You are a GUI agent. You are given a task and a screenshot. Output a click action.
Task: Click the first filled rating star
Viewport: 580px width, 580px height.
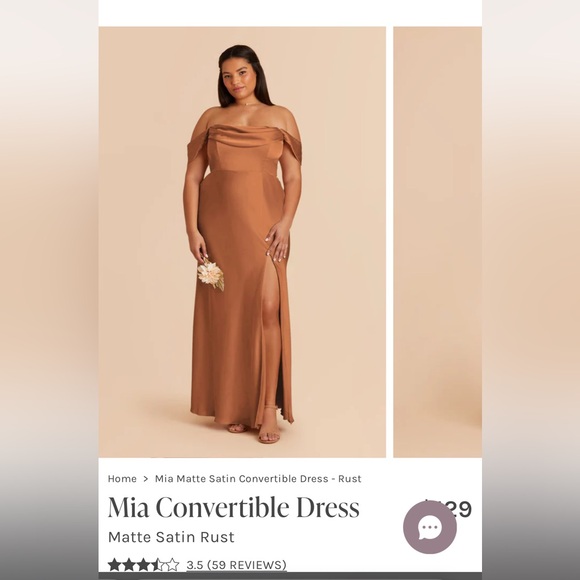(x=115, y=564)
